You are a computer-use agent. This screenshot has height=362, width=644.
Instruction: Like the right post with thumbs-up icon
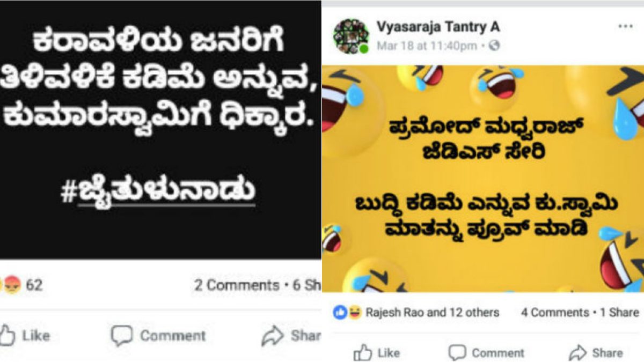tap(363, 352)
